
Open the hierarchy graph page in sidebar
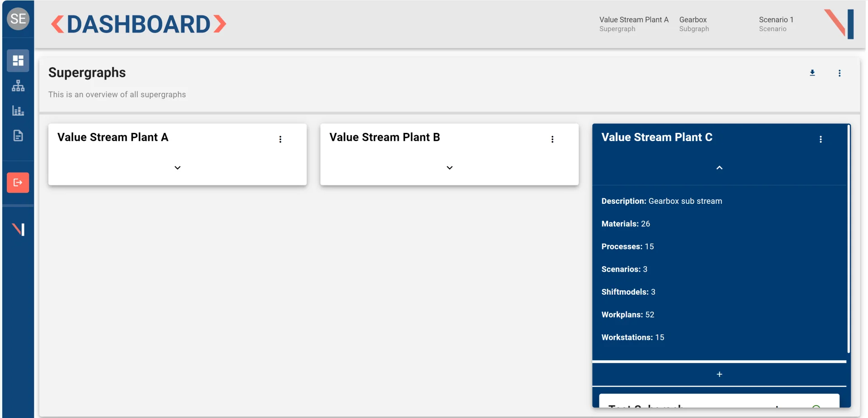(18, 86)
